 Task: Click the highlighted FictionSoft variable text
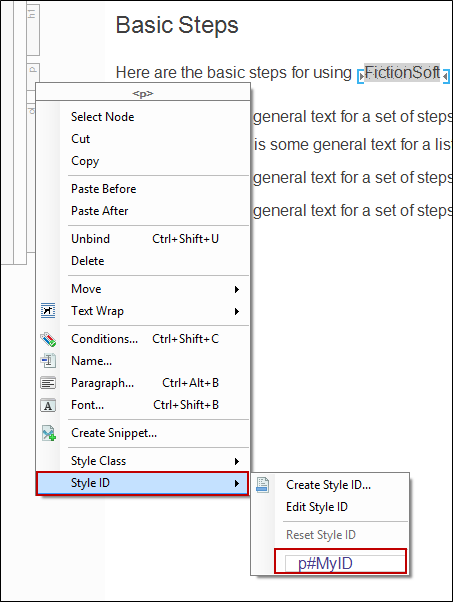pos(402,72)
